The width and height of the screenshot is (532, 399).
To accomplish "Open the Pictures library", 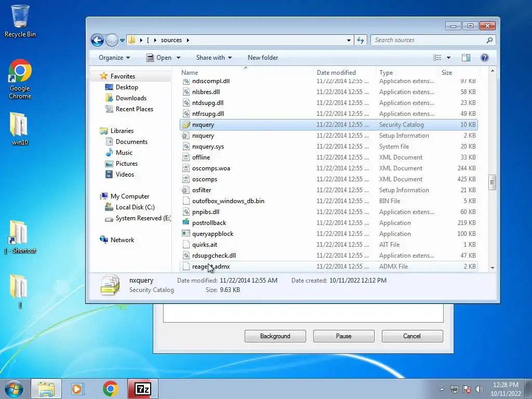I will coord(127,164).
